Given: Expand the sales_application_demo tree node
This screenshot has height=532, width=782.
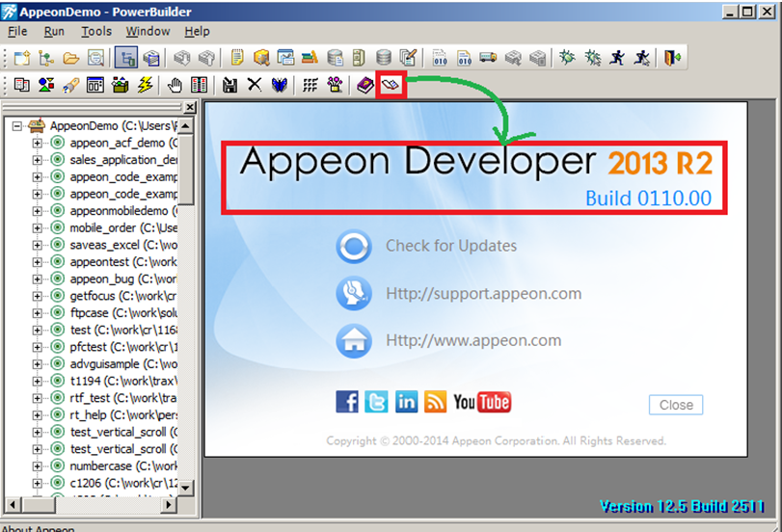Looking at the screenshot, I should tap(37, 160).
